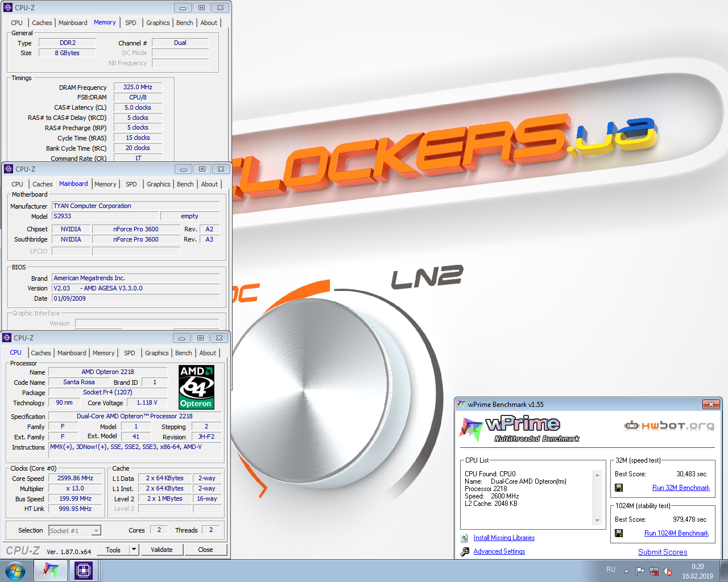Viewport: 728px width, 582px height.
Task: Switch to CPU-Z via its taskbar icon
Action: pyautogui.click(x=84, y=571)
